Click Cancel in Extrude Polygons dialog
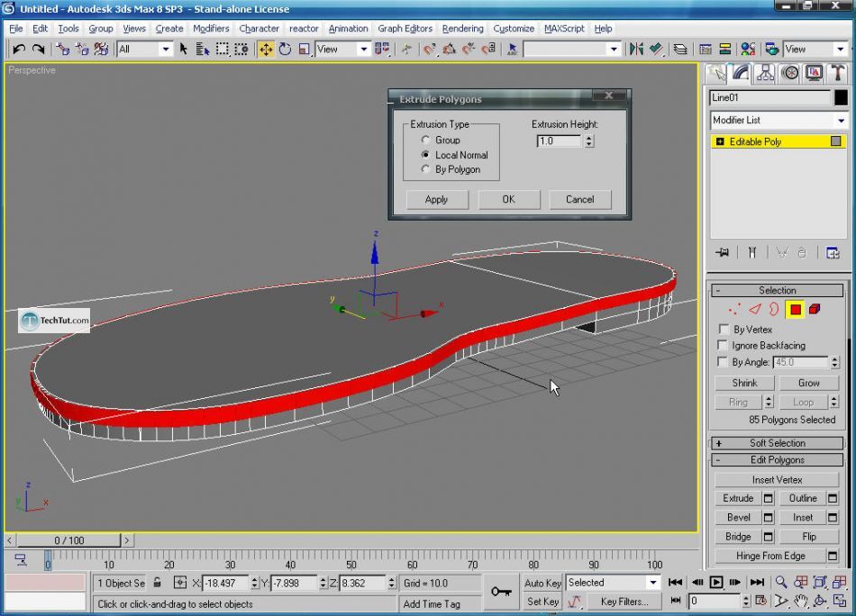Viewport: 856px width, 616px height. tap(579, 199)
